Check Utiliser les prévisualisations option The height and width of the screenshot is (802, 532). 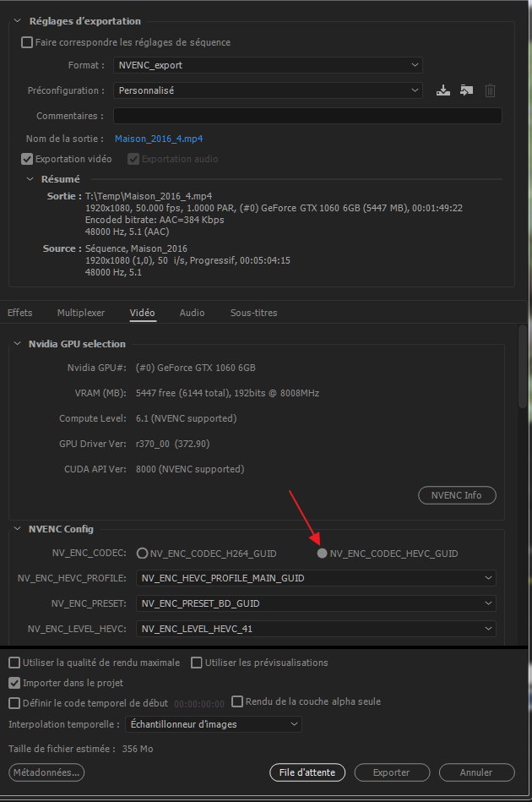point(196,663)
